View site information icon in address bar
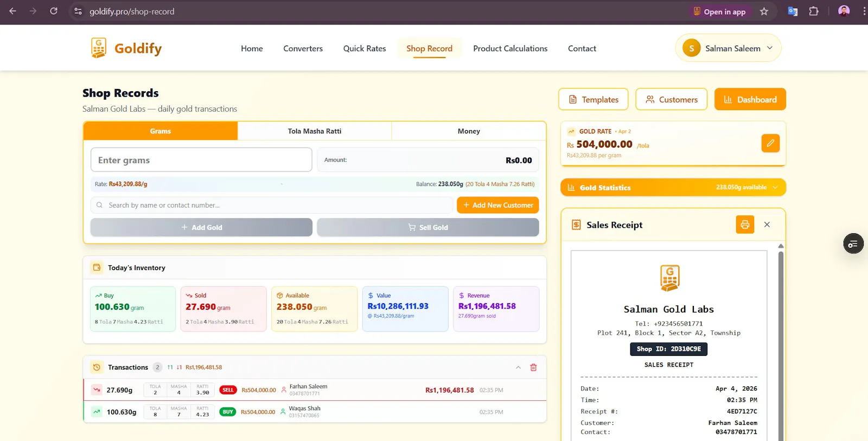 [78, 11]
